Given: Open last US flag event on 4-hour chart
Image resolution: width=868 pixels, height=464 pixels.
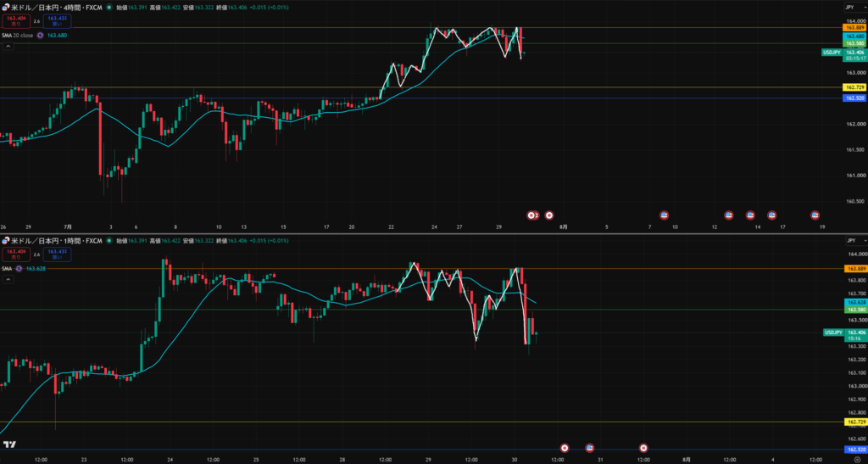Looking at the screenshot, I should [815, 215].
